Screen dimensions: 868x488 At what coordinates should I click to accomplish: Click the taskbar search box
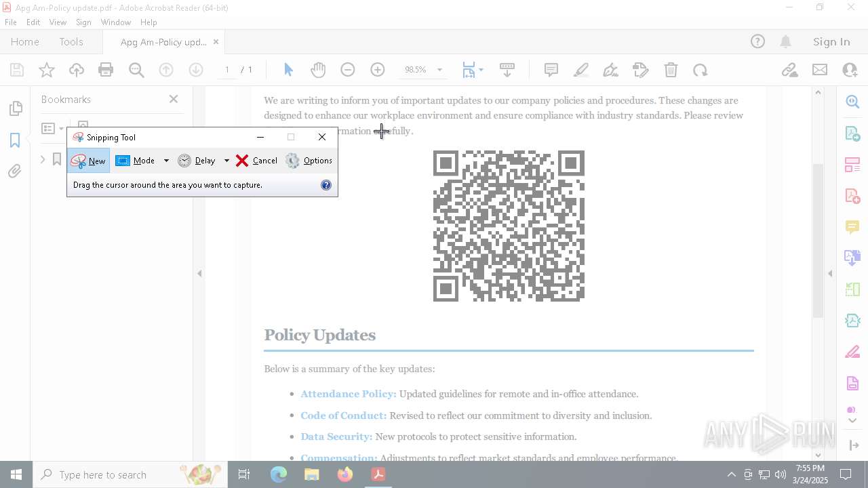pyautogui.click(x=130, y=474)
